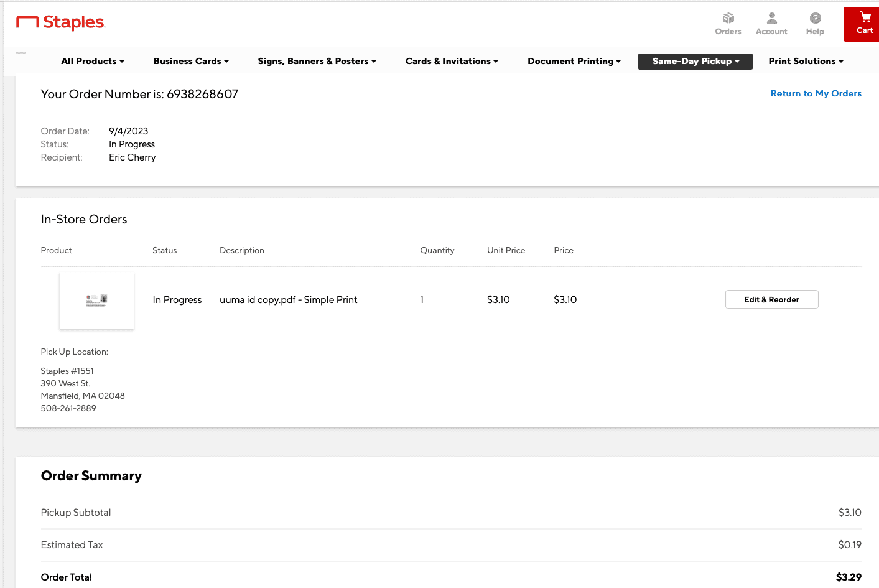The width and height of the screenshot is (879, 588).
Task: Click the Mansfield, MA 02048 address line
Action: tap(83, 396)
